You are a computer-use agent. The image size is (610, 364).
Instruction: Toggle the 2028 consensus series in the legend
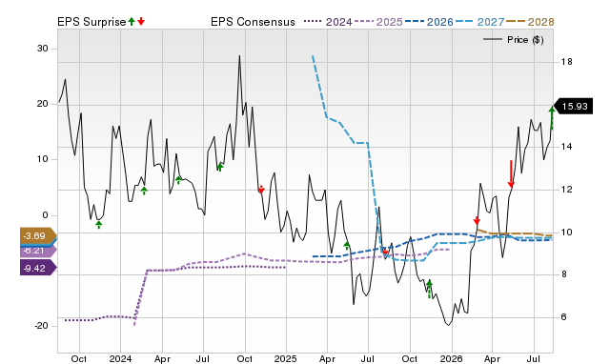(530, 22)
